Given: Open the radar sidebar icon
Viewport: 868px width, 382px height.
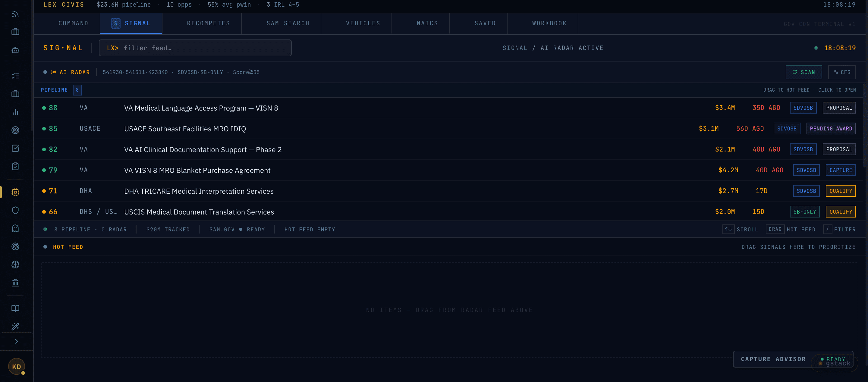Looking at the screenshot, I should (15, 246).
